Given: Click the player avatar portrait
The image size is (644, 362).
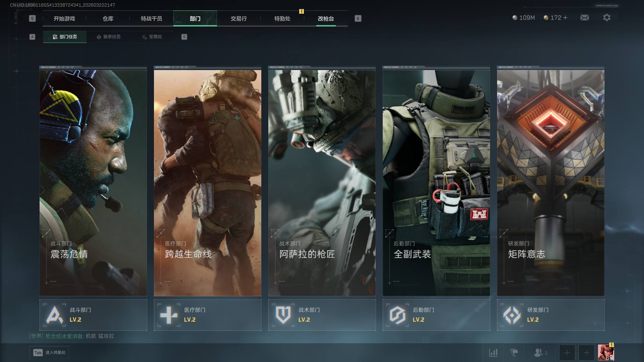Looking at the screenshot, I should (606, 353).
